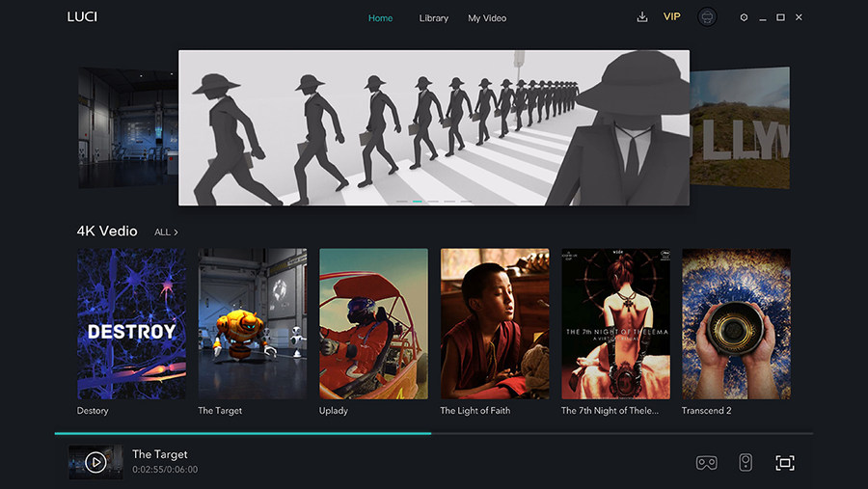Show the Hollywood banner on the right
The height and width of the screenshot is (489, 868).
pos(741,127)
